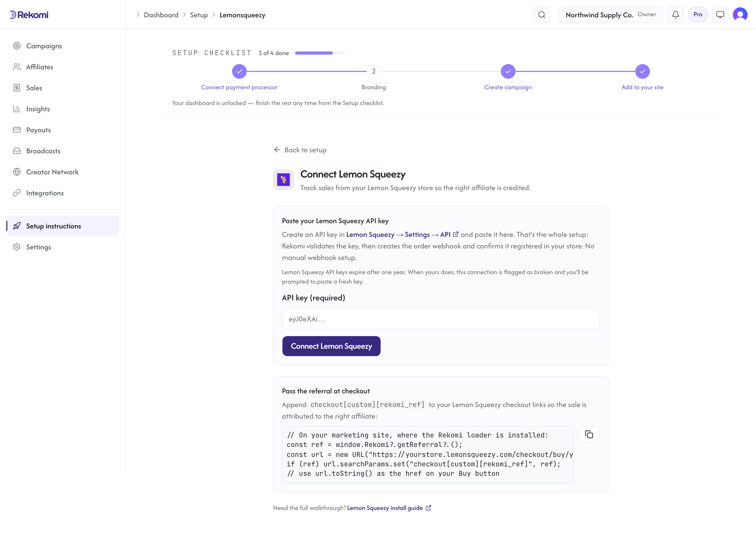Click Dashboard breadcrumb
Image resolution: width=756 pixels, height=542 pixels.
(x=161, y=15)
